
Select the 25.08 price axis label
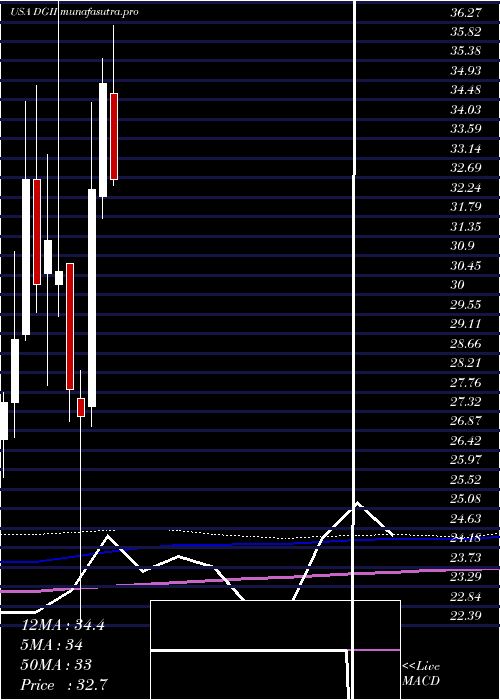point(466,499)
